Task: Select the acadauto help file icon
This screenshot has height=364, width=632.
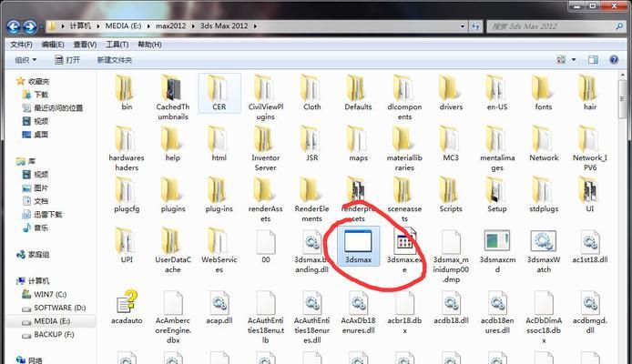Action: (127, 307)
